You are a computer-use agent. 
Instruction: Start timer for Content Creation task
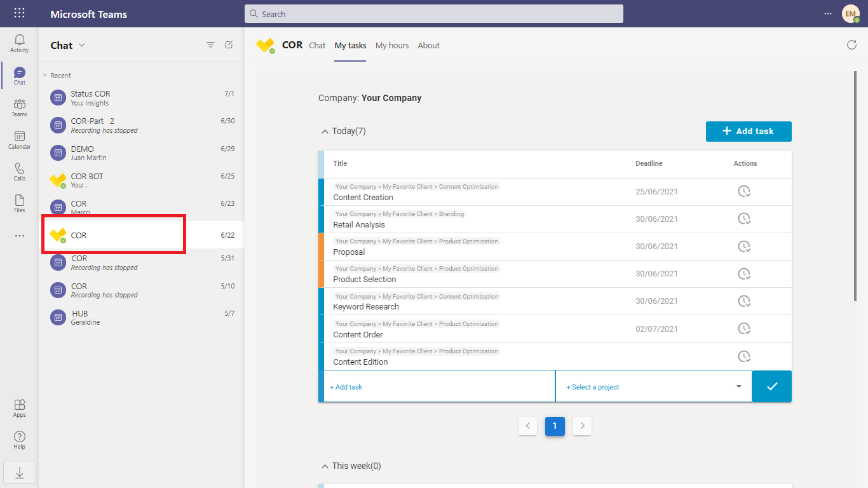tap(744, 192)
